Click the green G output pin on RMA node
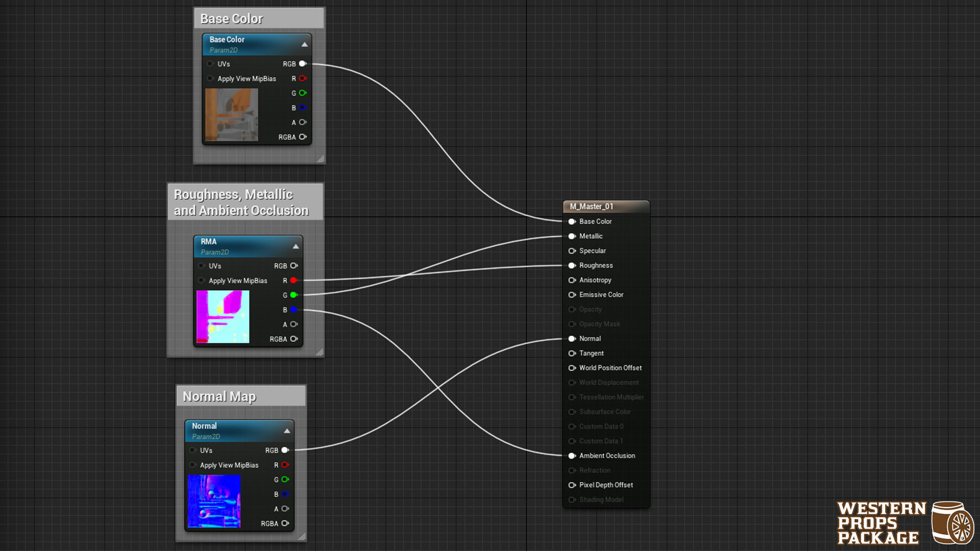Viewport: 980px width, 551px height. [293, 295]
